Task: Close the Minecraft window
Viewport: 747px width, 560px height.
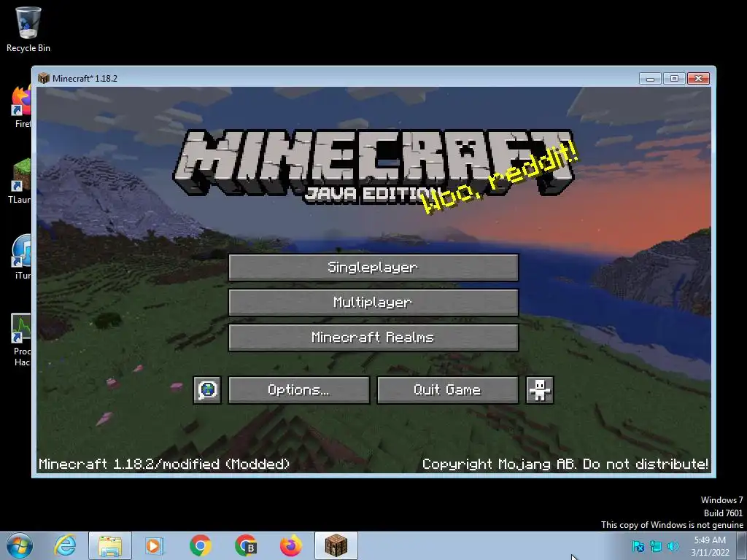Action: [x=698, y=79]
